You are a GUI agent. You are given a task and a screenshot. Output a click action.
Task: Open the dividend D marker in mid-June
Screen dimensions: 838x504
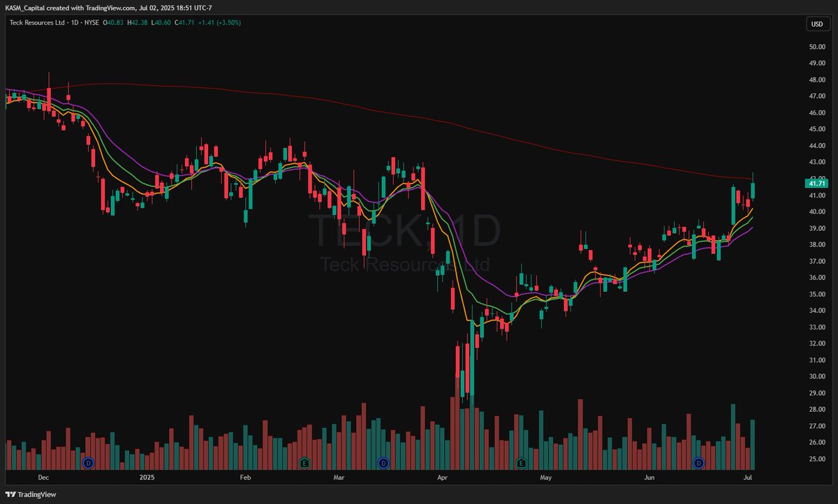pos(698,463)
